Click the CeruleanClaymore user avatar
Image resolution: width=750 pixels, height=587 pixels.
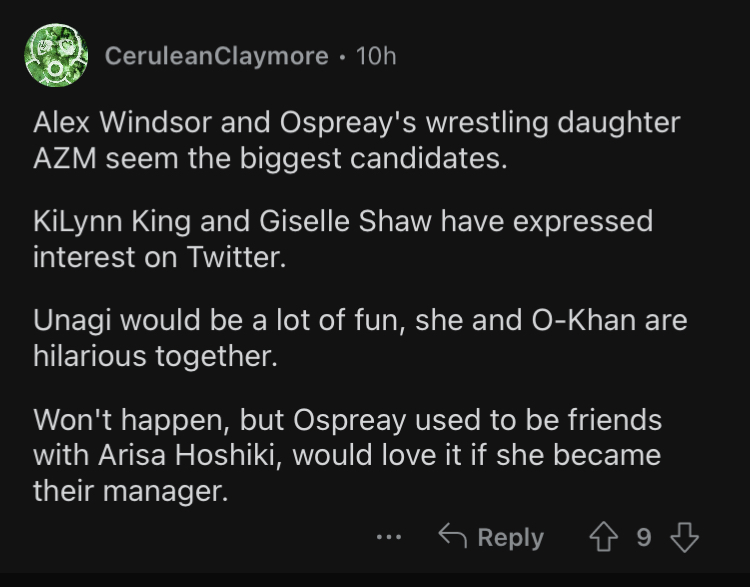56,57
